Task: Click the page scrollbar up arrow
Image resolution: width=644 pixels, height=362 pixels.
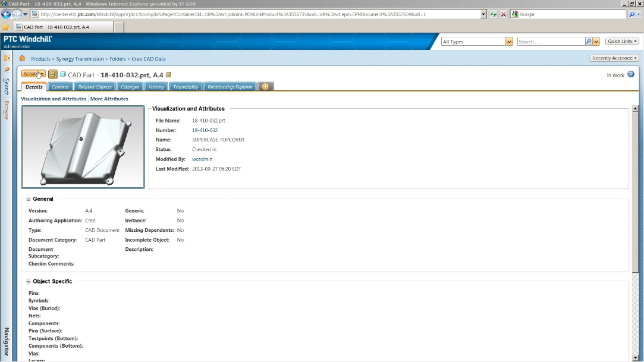Action: click(635, 108)
